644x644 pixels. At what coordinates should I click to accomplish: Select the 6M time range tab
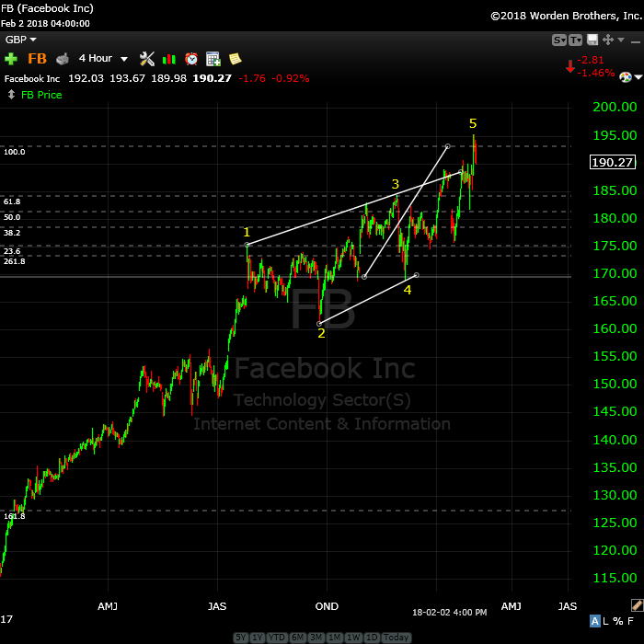click(x=298, y=638)
